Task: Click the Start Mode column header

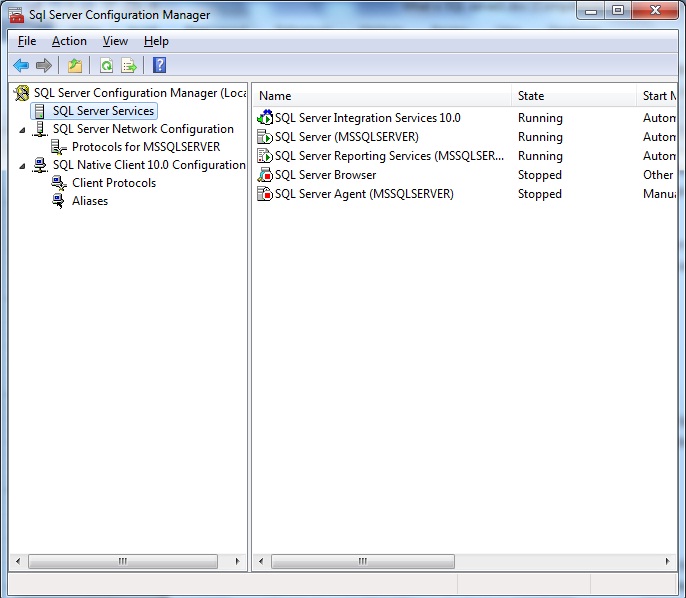Action: click(656, 96)
